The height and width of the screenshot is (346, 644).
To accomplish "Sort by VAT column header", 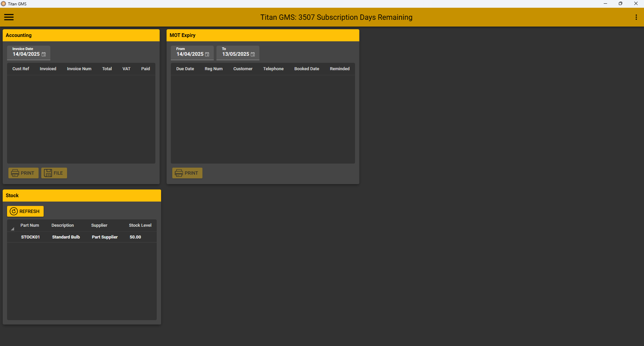I will [x=127, y=69].
